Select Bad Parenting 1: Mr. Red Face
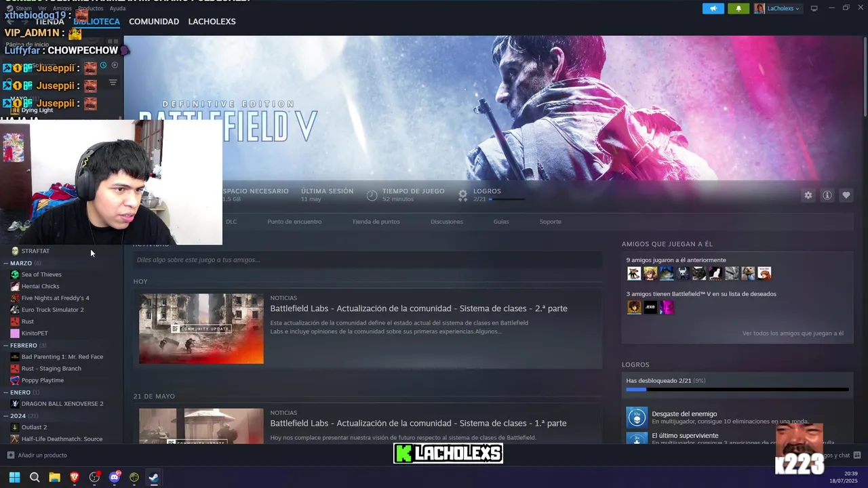Image resolution: width=868 pixels, height=488 pixels. click(62, 357)
